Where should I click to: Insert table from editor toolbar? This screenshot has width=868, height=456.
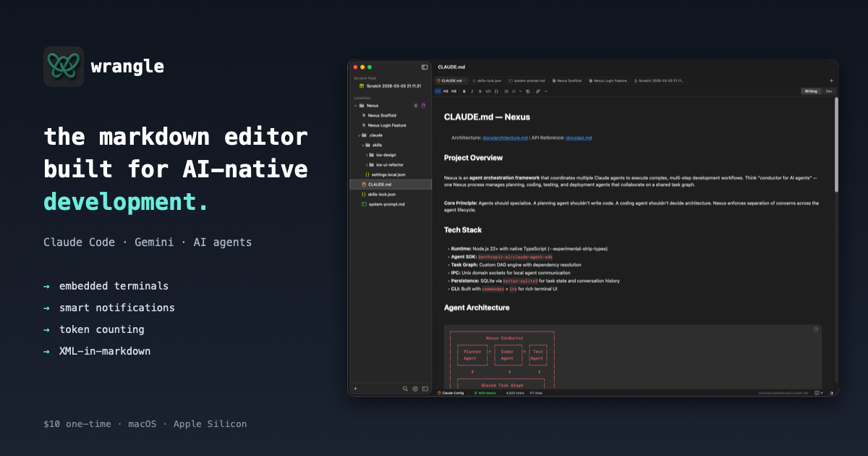pyautogui.click(x=528, y=91)
